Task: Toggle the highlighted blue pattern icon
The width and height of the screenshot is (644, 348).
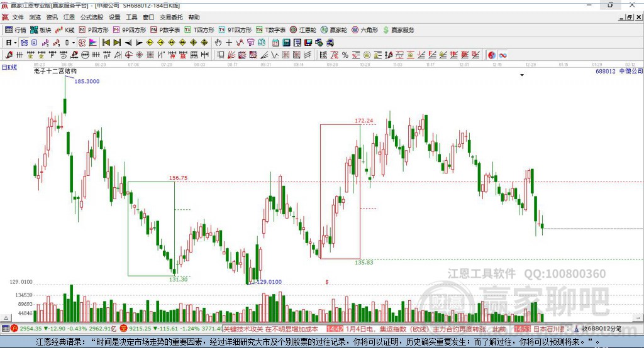Action: point(24,43)
